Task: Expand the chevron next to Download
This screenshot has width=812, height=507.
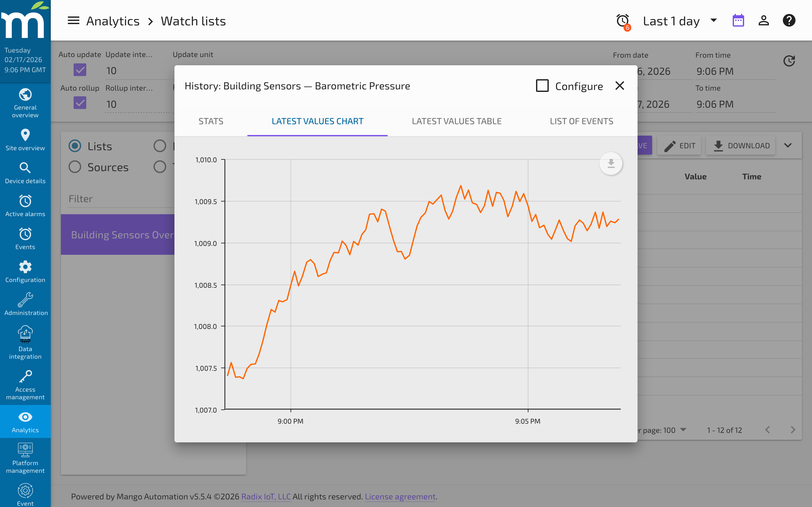Action: 788,145
